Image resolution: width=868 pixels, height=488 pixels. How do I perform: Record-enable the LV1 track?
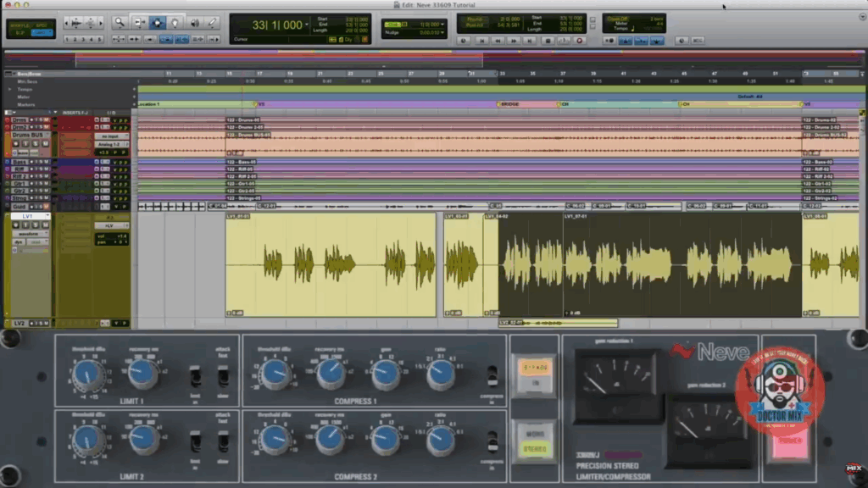[x=16, y=225]
